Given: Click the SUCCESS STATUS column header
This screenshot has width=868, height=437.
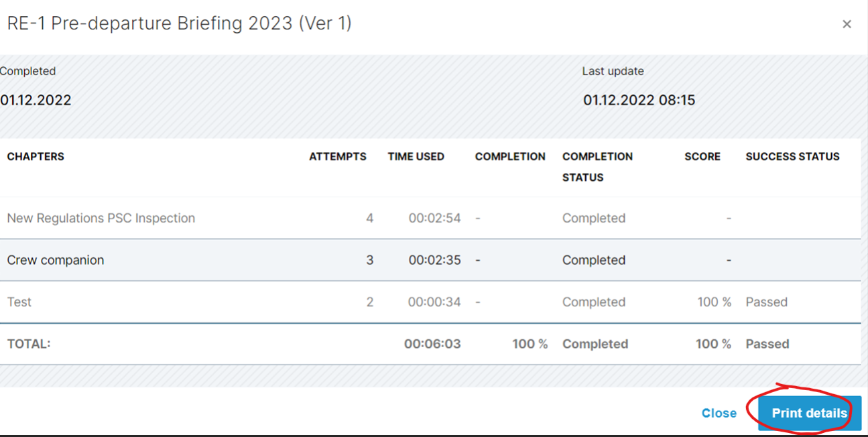Looking at the screenshot, I should pos(792,156).
